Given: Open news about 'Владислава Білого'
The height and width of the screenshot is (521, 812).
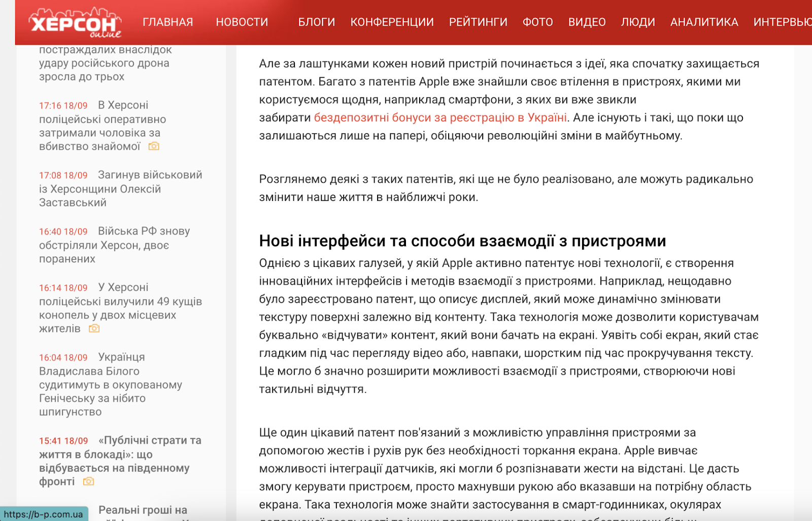Looking at the screenshot, I should (x=111, y=385).
